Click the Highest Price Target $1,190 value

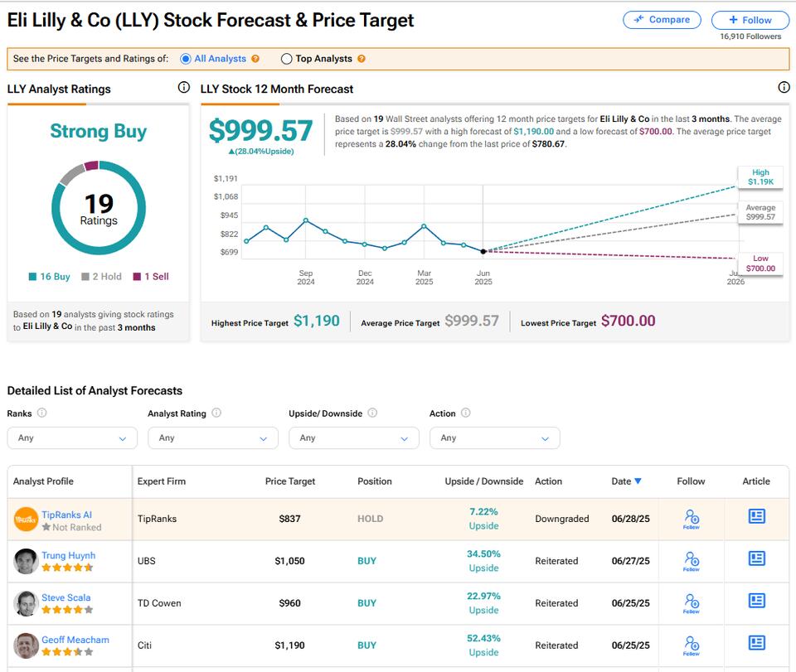(x=317, y=321)
